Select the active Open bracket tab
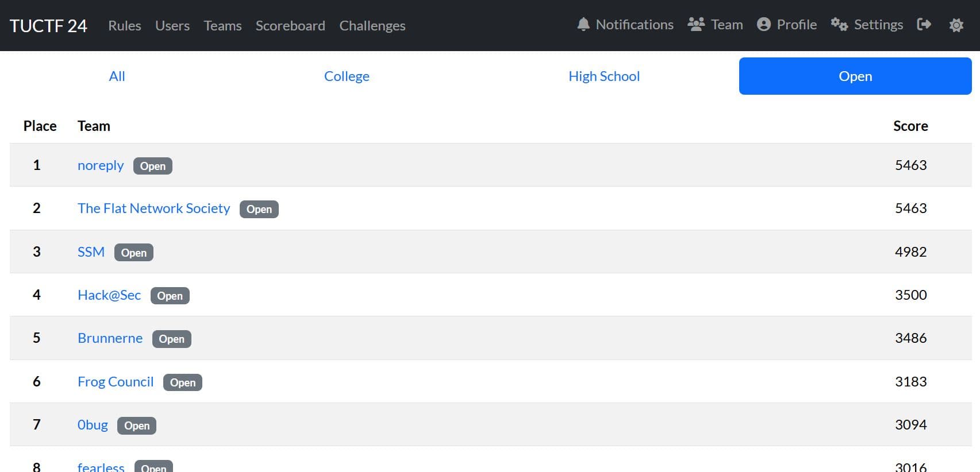The image size is (980, 472). tap(855, 76)
